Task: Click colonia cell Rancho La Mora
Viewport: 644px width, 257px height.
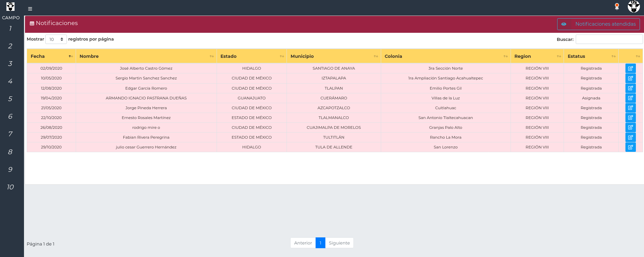Action: (x=446, y=137)
